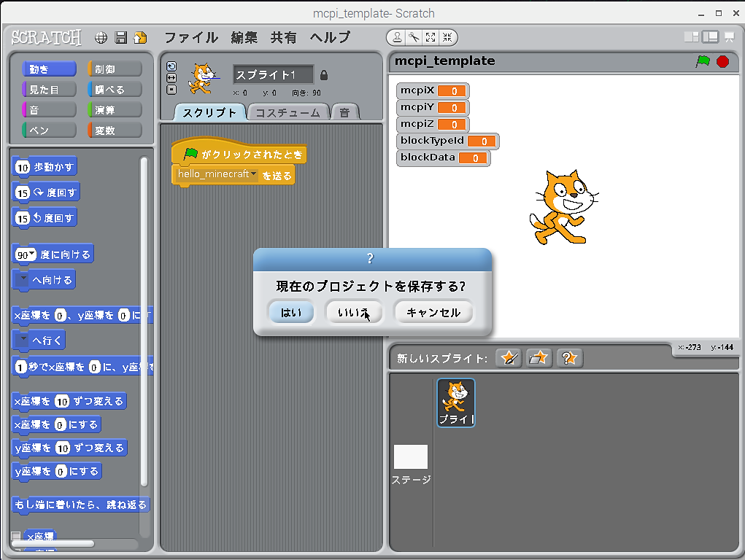This screenshot has height=560, width=745.
Task: Click the SCRATCH logo
Action: [x=46, y=37]
